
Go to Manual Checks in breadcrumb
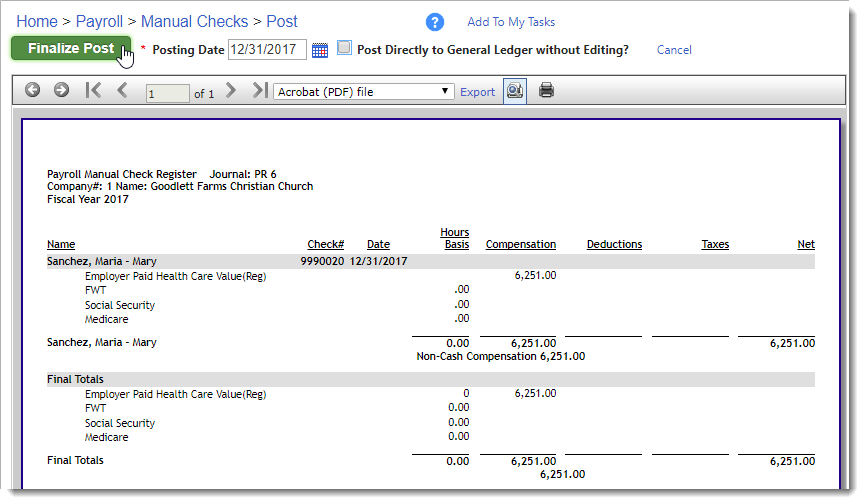[x=195, y=21]
